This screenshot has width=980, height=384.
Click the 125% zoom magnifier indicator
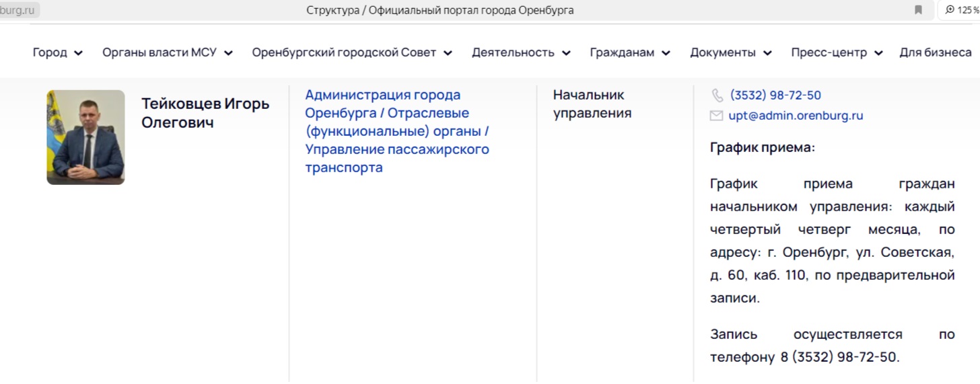960,10
